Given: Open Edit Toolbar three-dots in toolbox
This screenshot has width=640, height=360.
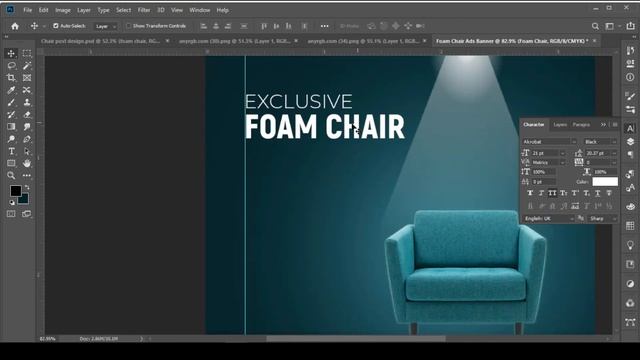Looking at the screenshot, I should coord(27,176).
